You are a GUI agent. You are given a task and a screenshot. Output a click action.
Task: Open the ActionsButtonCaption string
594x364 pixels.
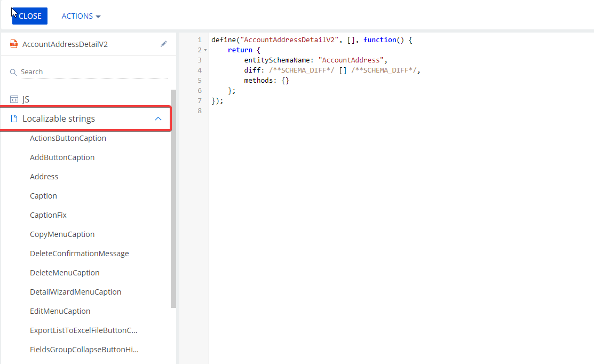[68, 138]
